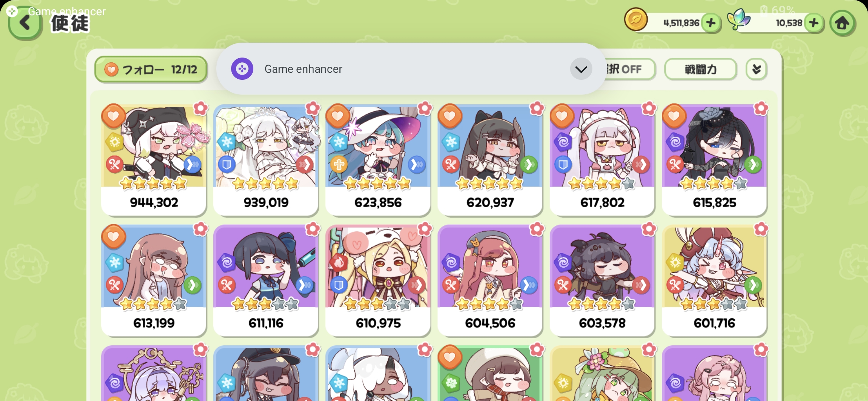Tap the ice attribute icon on 623,856 card
This screenshot has width=868, height=401.
[x=339, y=142]
